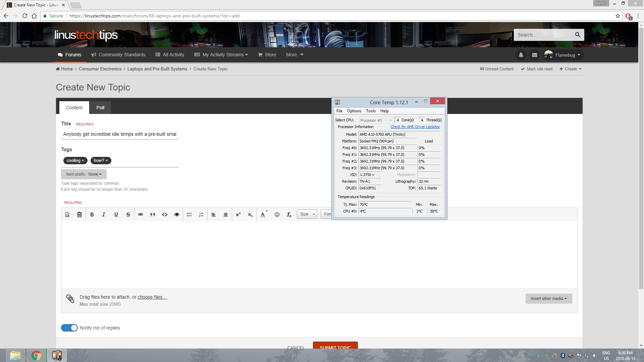Insert a quote block in editor
The height and width of the screenshot is (362, 644).
(x=153, y=215)
